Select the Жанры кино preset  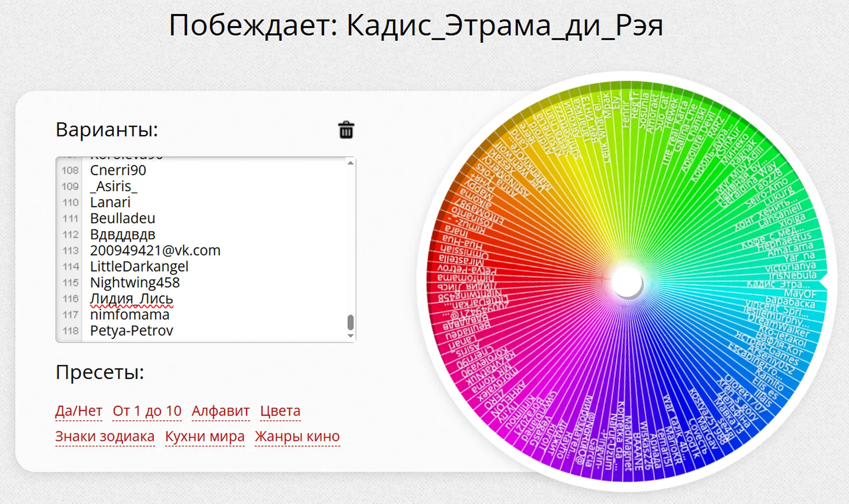tap(297, 436)
